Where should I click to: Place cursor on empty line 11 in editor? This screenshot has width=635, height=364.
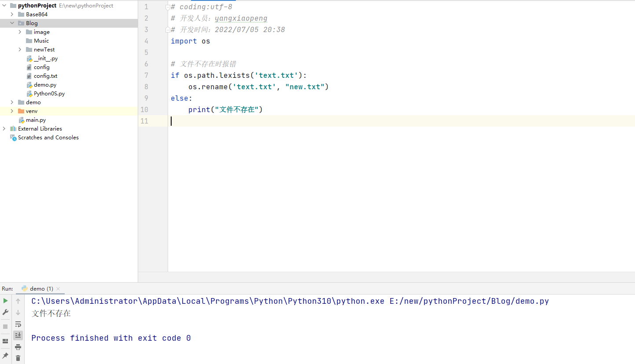coord(401,121)
